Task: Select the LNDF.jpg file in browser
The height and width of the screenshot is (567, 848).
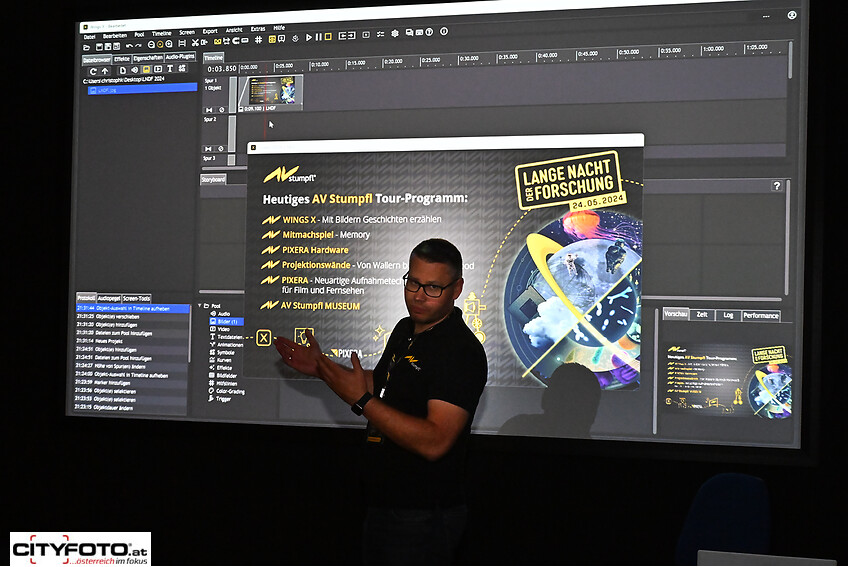Action: coord(142,89)
